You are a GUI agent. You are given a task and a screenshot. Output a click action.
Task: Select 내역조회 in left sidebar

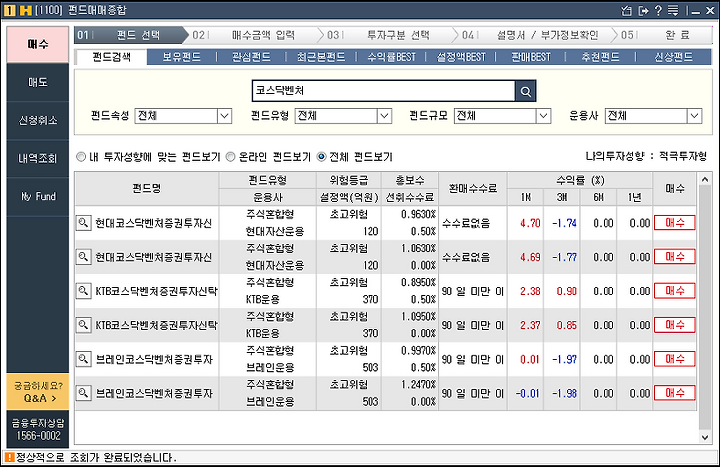tap(38, 158)
